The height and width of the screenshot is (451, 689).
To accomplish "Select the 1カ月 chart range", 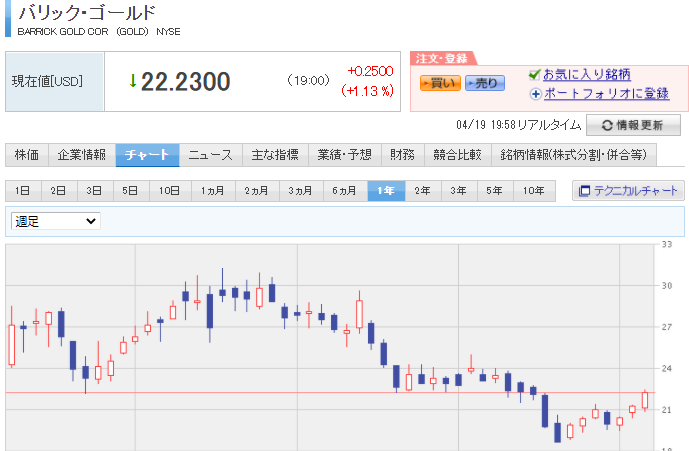I will 213,191.
